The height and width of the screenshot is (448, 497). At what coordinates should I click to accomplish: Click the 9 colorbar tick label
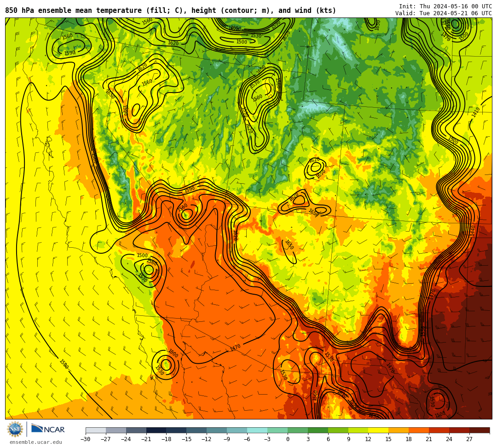coord(348,439)
